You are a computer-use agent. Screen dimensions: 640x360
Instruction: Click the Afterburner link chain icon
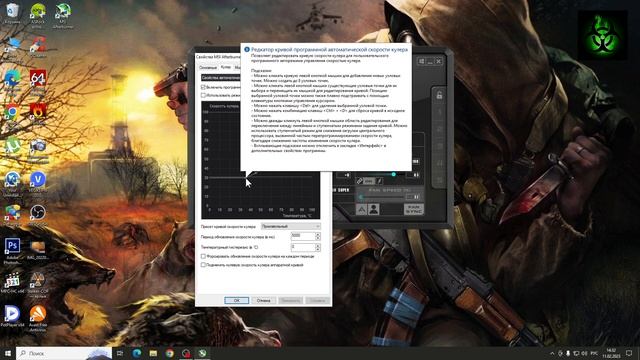pos(360,181)
